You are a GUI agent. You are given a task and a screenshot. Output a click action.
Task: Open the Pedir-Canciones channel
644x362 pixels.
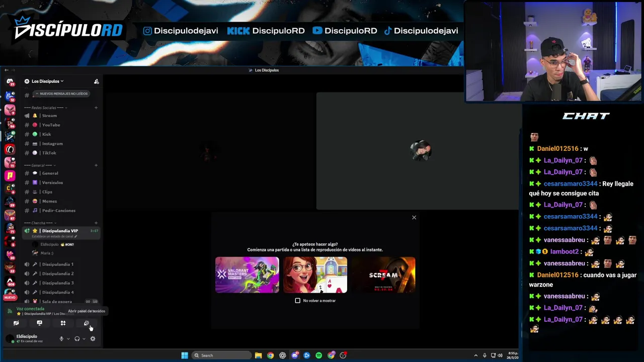click(x=61, y=211)
